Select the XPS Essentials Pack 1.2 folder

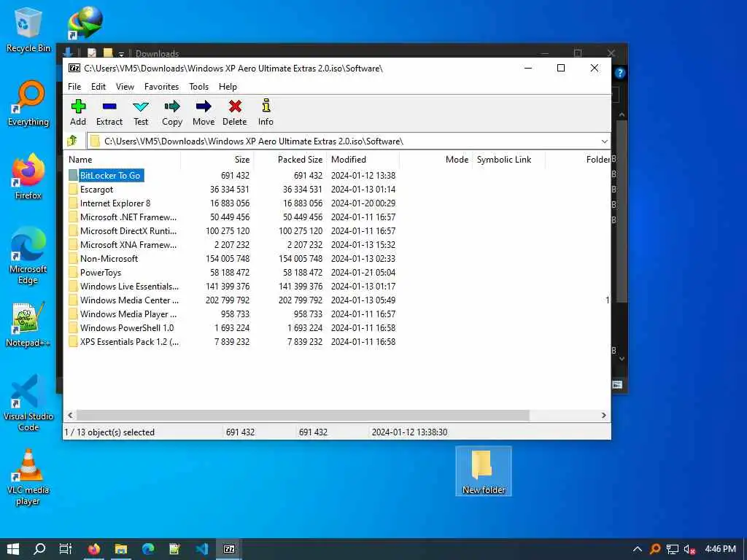point(129,341)
